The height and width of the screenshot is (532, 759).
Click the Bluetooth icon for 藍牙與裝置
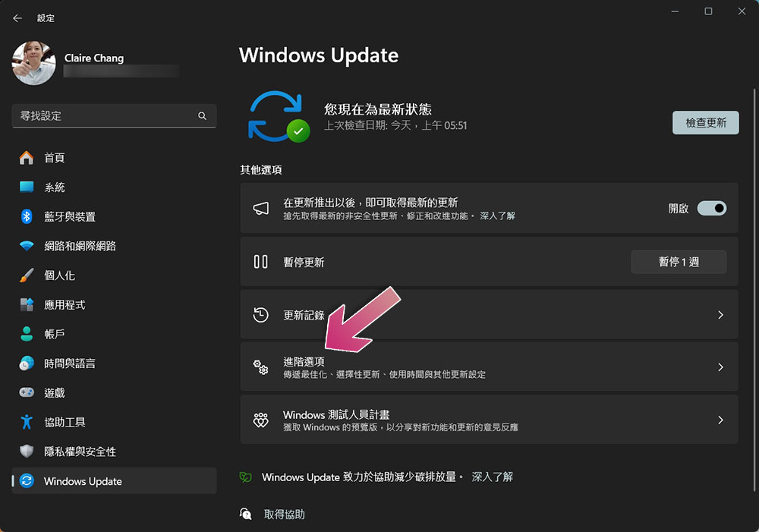tap(27, 217)
